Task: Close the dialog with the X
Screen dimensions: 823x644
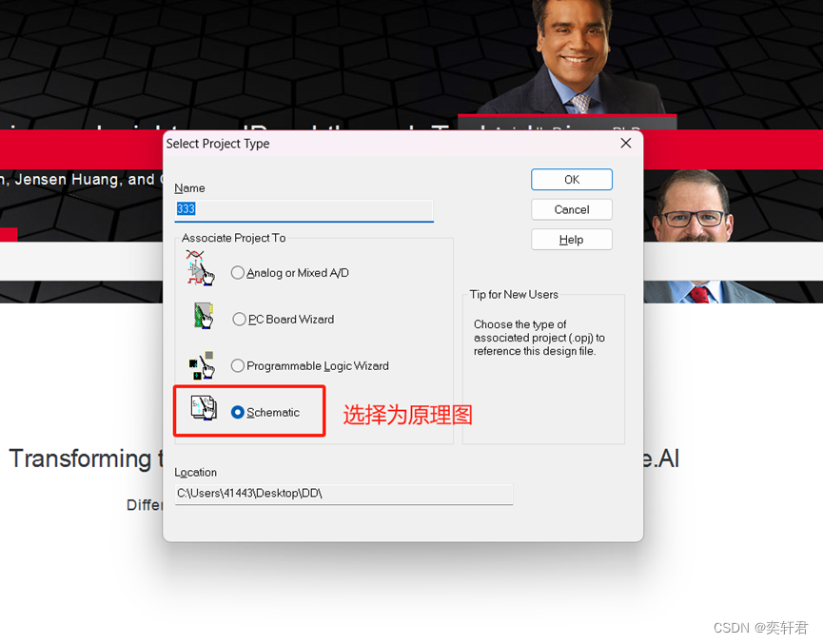Action: [x=625, y=143]
